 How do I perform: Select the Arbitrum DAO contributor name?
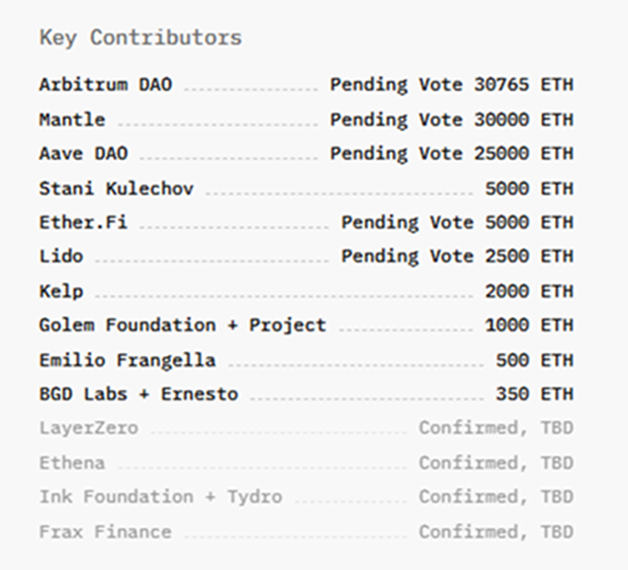(105, 85)
